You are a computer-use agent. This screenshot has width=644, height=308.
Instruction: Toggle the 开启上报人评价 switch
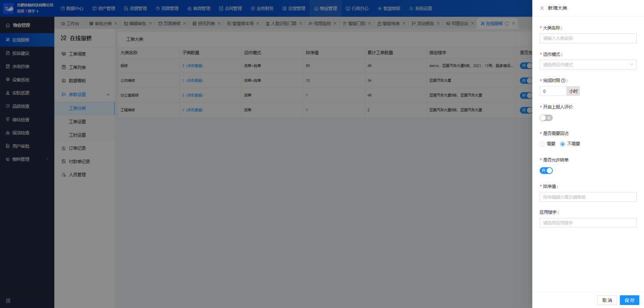click(x=546, y=118)
